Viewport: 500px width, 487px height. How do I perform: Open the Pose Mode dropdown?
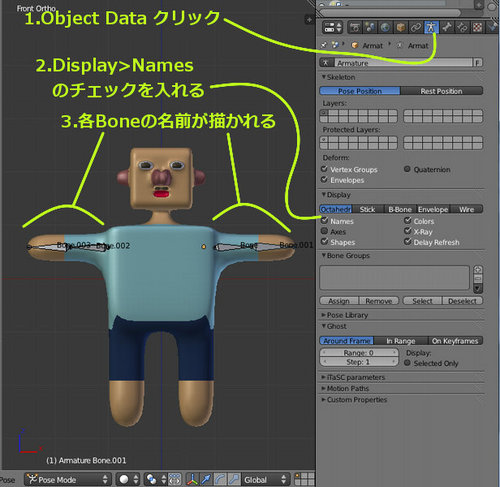point(68,480)
